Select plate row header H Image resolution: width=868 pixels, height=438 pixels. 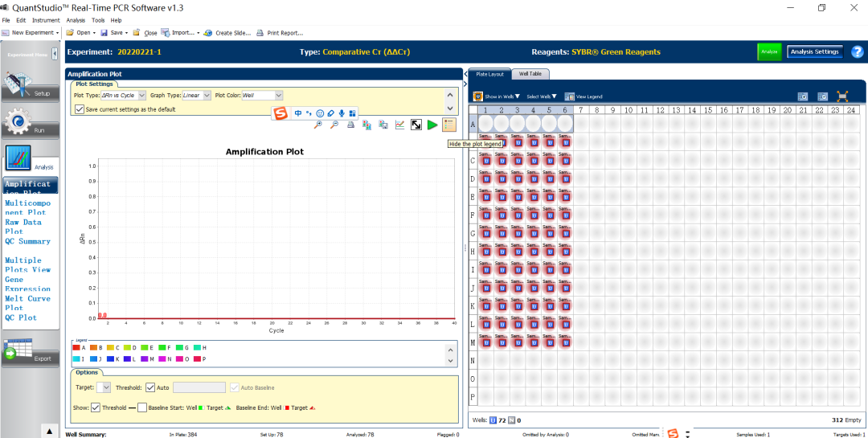click(473, 252)
